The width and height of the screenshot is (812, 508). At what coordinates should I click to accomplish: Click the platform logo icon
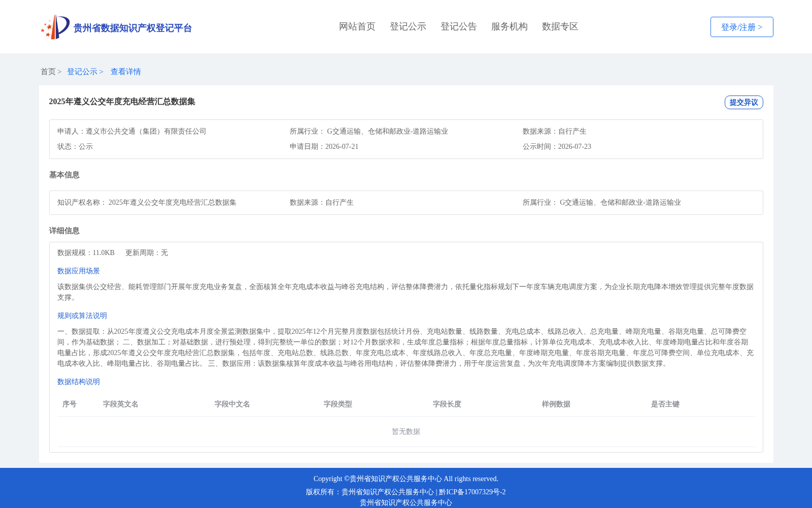tap(55, 27)
